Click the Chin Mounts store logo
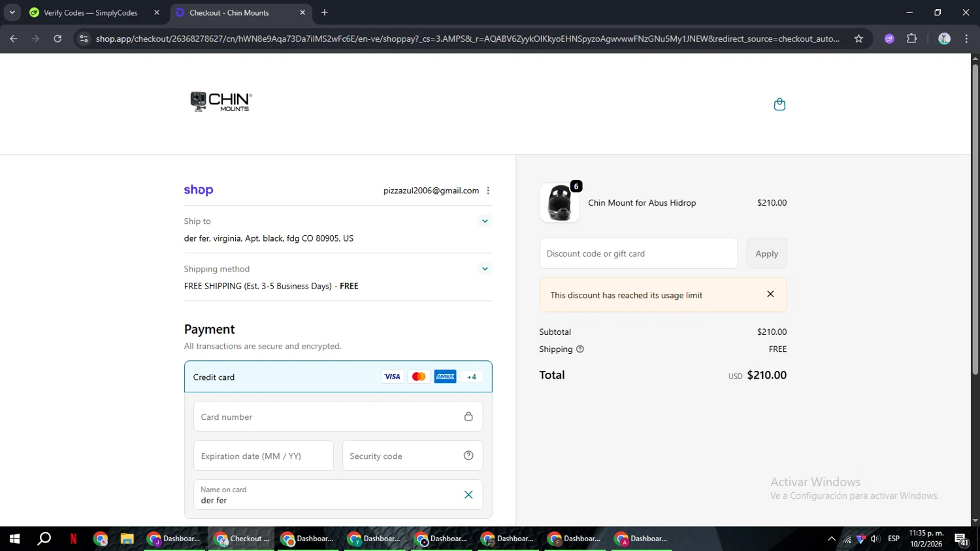 click(x=221, y=101)
